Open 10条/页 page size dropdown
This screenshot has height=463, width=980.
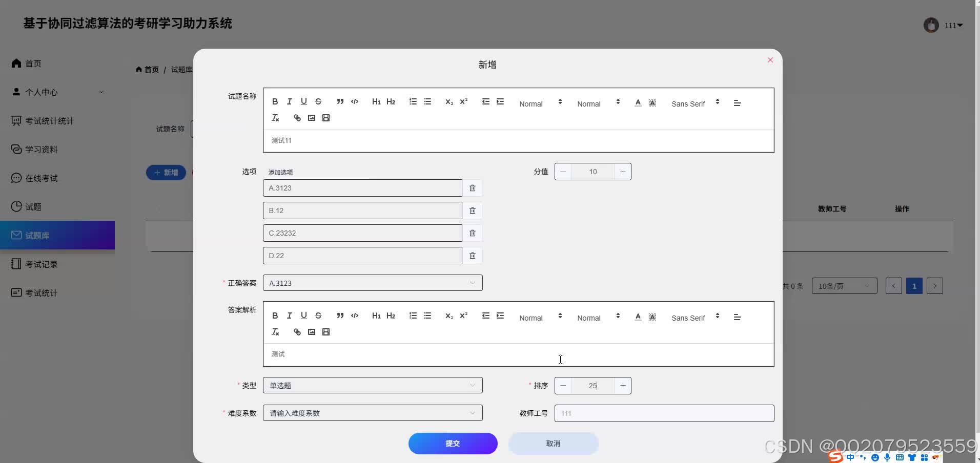(844, 286)
